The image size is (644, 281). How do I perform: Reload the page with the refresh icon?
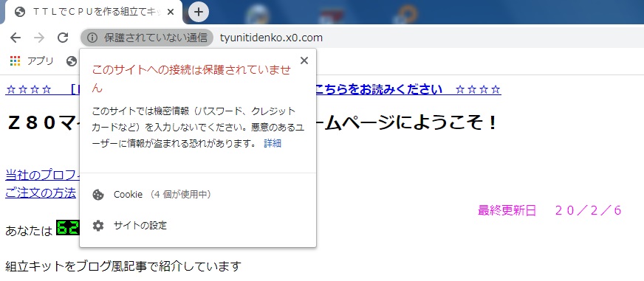tap(63, 38)
